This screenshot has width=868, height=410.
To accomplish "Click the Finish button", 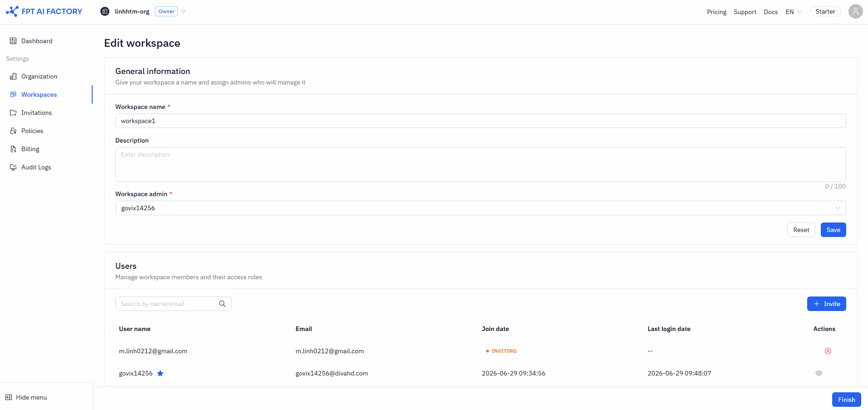I will coord(846,400).
